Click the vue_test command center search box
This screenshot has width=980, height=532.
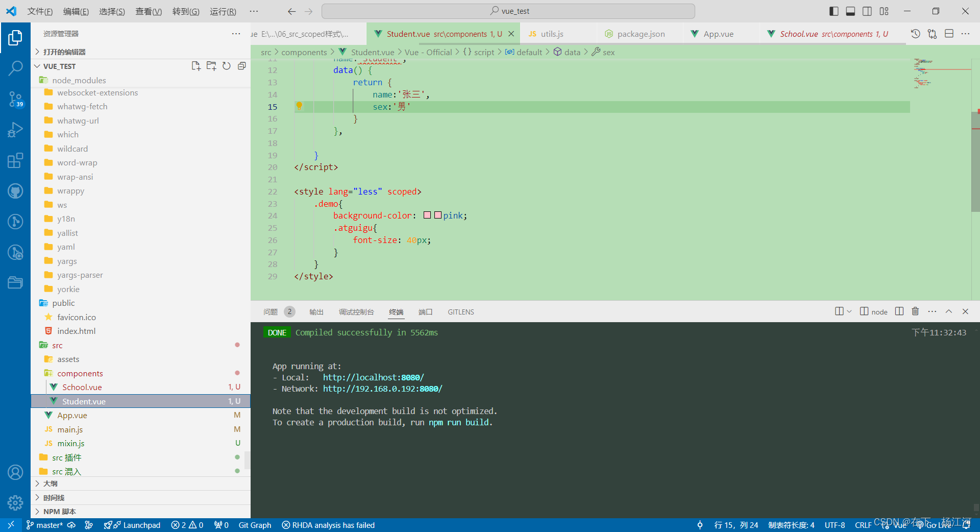click(508, 11)
